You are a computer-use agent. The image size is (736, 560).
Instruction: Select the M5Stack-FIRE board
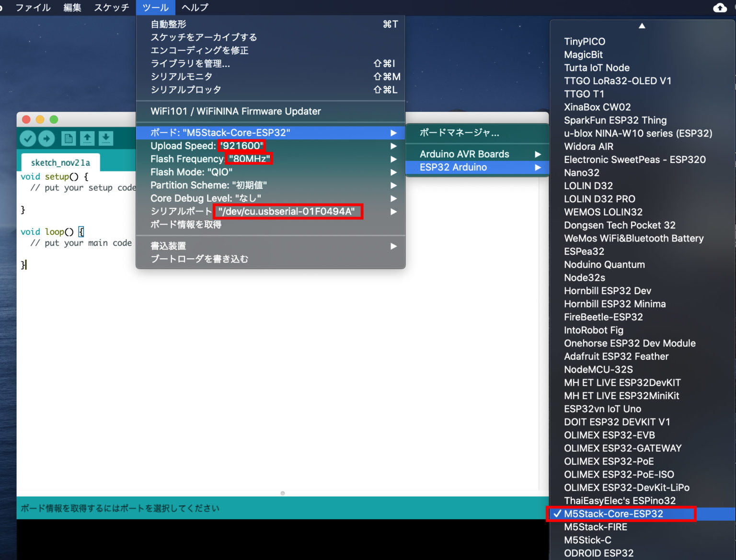[x=596, y=526]
